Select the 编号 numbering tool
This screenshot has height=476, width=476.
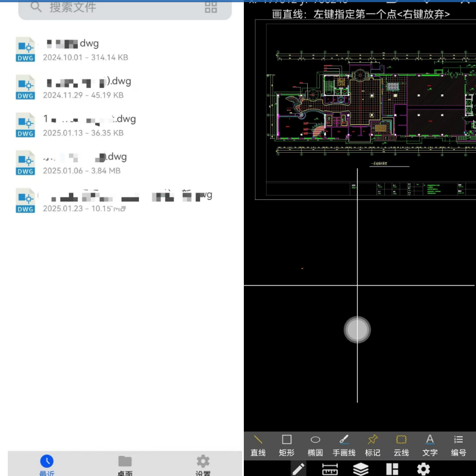click(458, 445)
